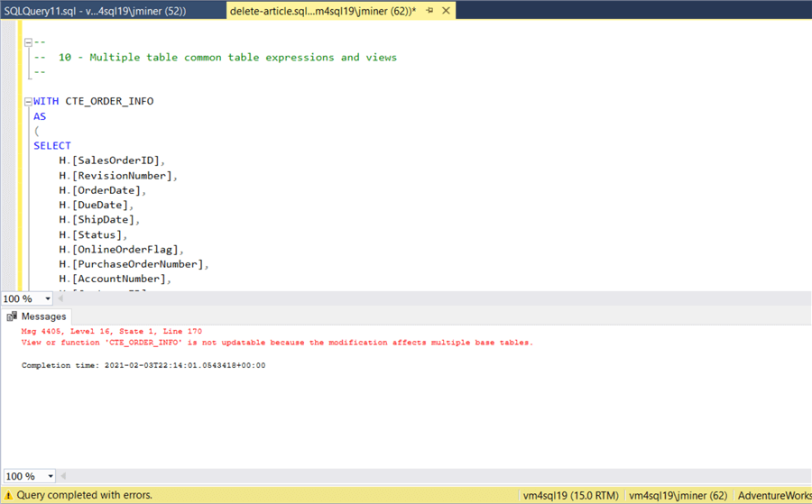Screen dimensions: 812x504
Task: Click the warning icon in status bar
Action: point(8,495)
